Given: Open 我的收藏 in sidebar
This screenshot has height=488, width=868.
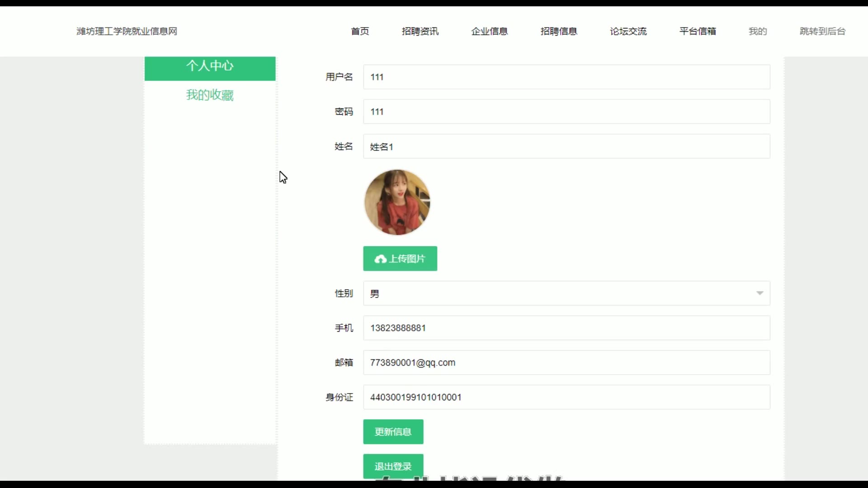Looking at the screenshot, I should coord(210,95).
